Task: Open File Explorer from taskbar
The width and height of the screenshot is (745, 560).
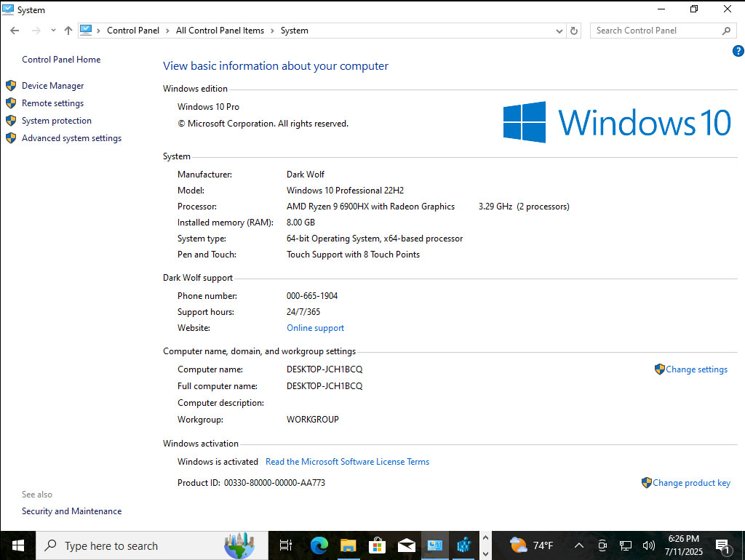Action: [348, 545]
